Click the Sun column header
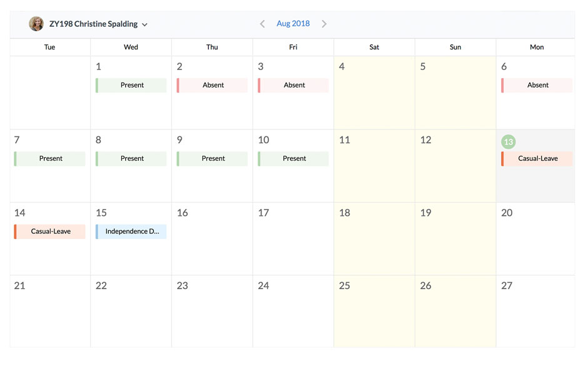This screenshot has width=588, height=391. pyautogui.click(x=455, y=48)
